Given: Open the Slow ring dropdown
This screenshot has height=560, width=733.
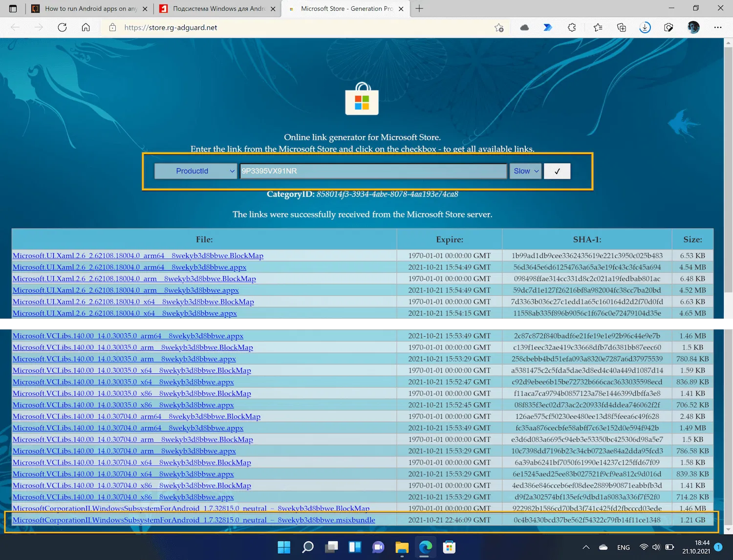Looking at the screenshot, I should 525,171.
